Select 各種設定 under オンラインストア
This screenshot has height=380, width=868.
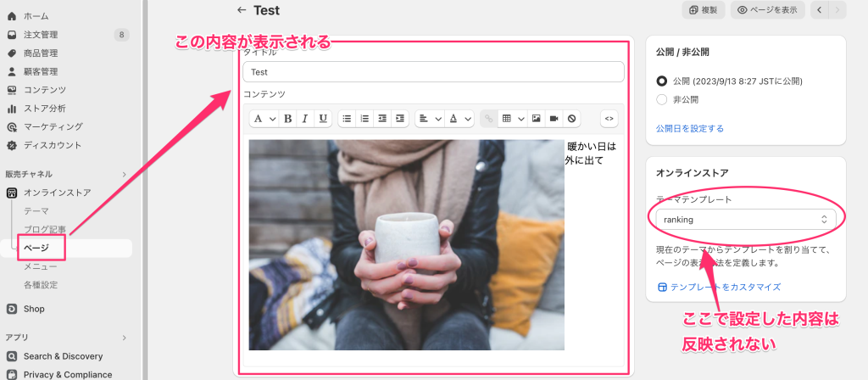pyautogui.click(x=41, y=285)
